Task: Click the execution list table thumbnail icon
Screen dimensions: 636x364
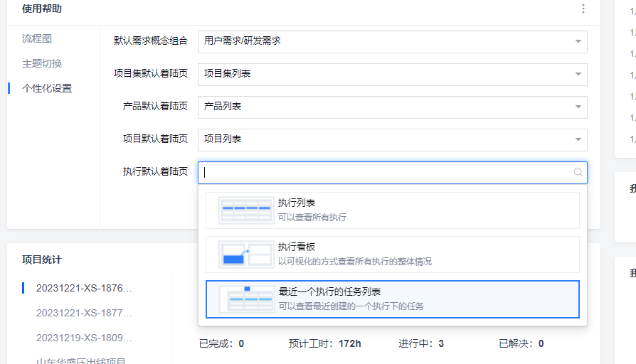Action: [x=246, y=210]
